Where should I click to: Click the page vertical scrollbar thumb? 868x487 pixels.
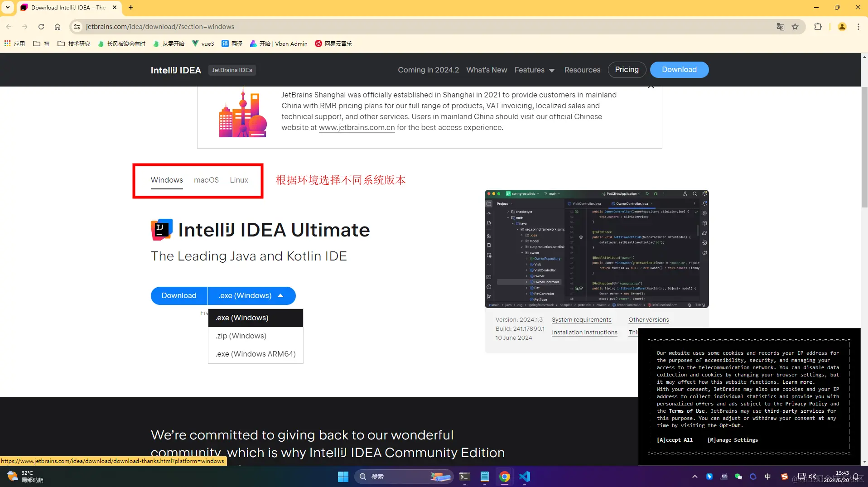point(864,147)
